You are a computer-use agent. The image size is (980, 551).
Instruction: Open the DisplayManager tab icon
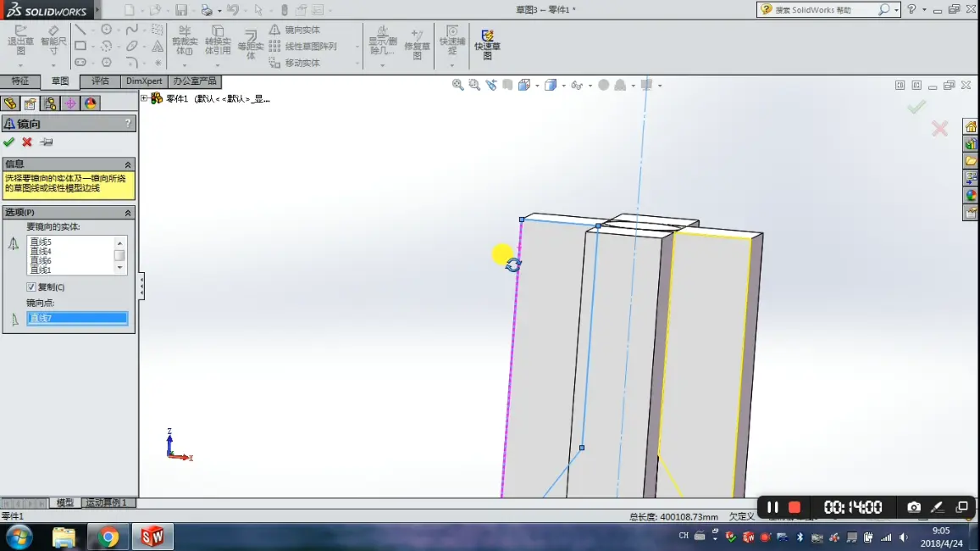tap(91, 103)
